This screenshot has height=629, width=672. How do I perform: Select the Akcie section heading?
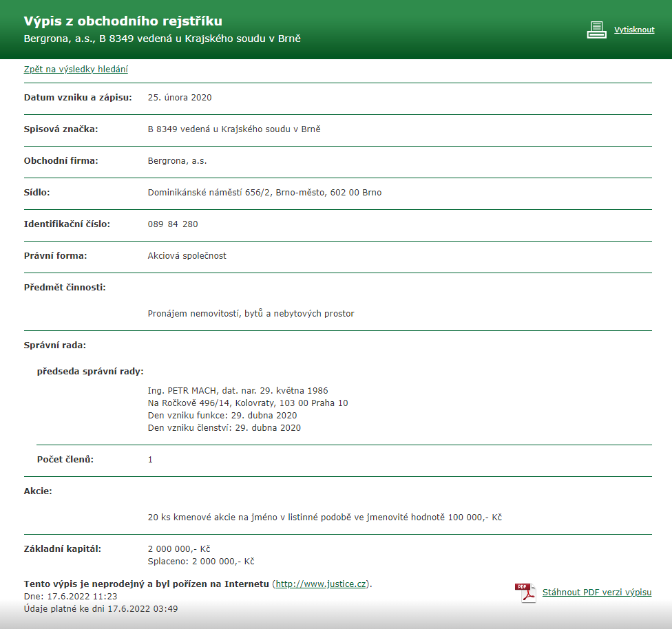pos(36,491)
